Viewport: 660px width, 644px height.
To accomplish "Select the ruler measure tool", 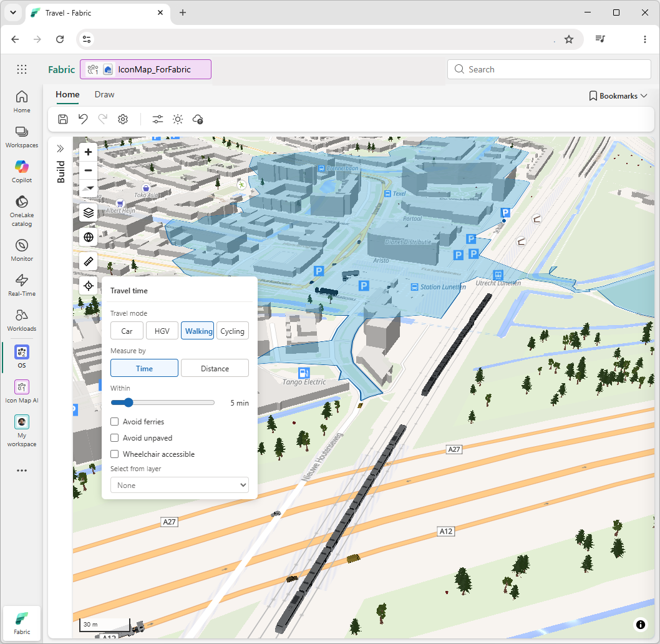I will click(x=89, y=261).
